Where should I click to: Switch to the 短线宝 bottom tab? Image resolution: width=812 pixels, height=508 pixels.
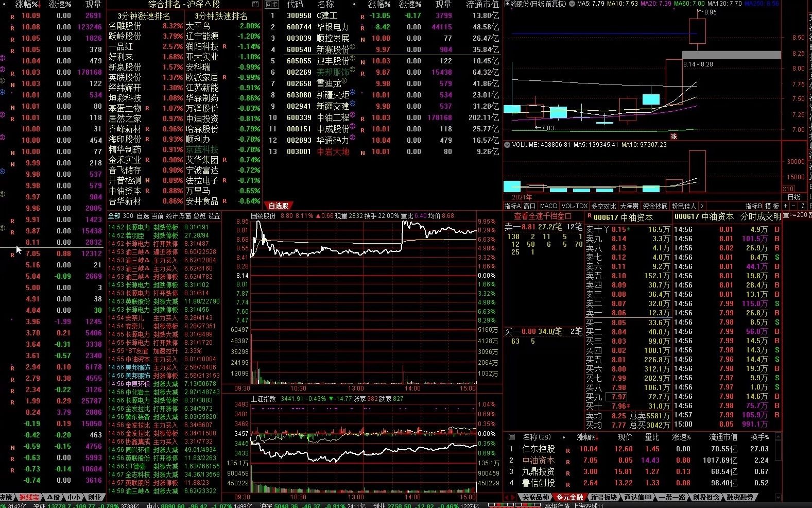[29, 497]
